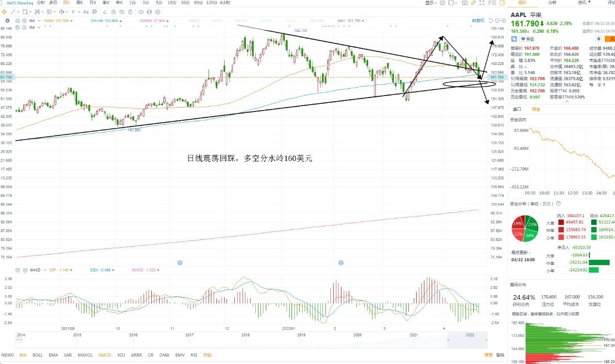This screenshot has width=615, height=364.
Task: Open settings gear of second MA indicator
Action: tap(18, 27)
